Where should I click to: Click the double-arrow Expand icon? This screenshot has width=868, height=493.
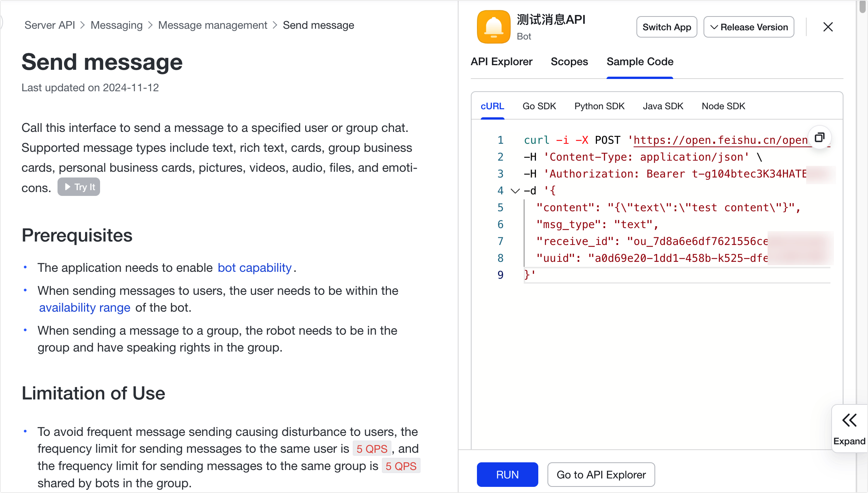click(x=849, y=420)
